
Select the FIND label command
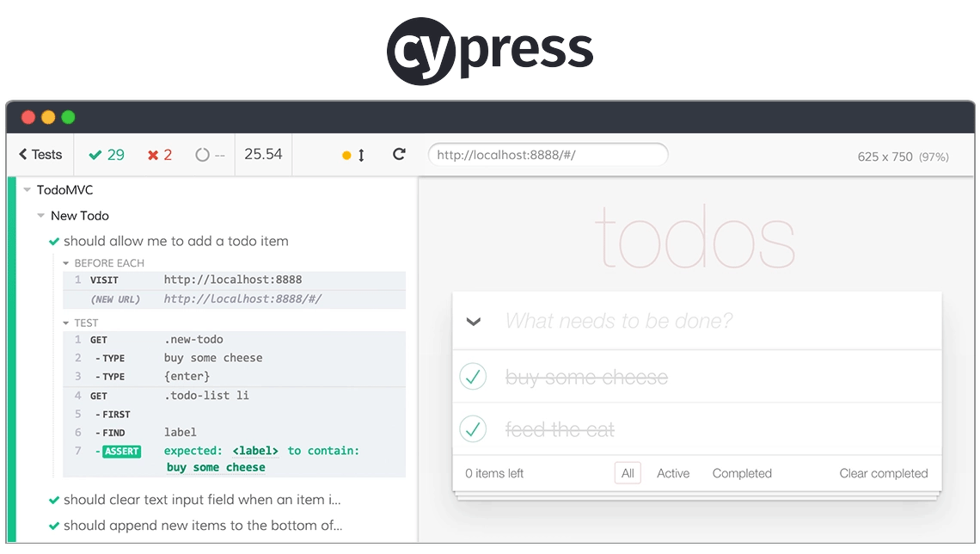(x=235, y=433)
